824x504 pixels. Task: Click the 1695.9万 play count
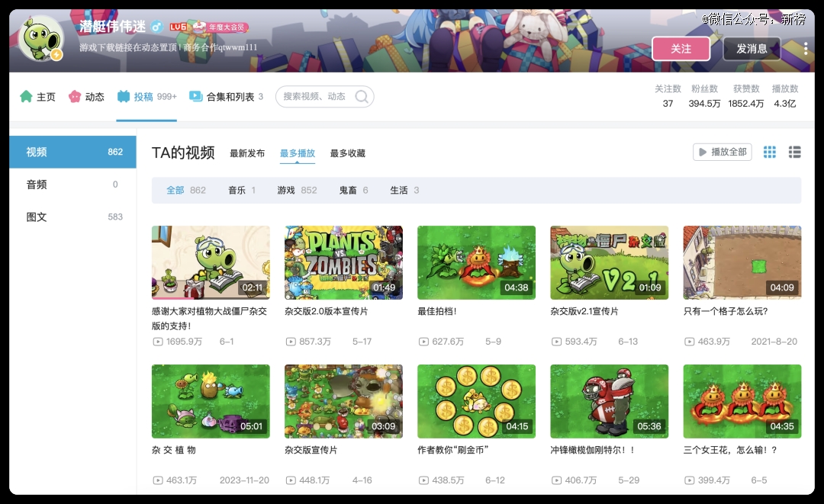(178, 342)
